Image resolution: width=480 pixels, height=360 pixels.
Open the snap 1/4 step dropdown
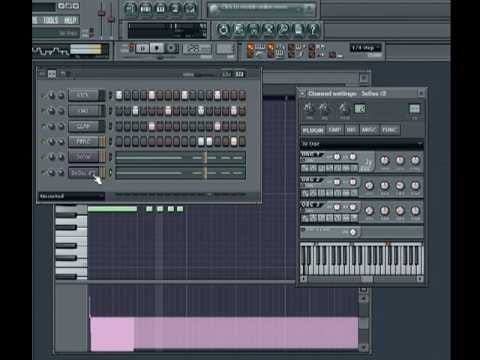coord(365,48)
